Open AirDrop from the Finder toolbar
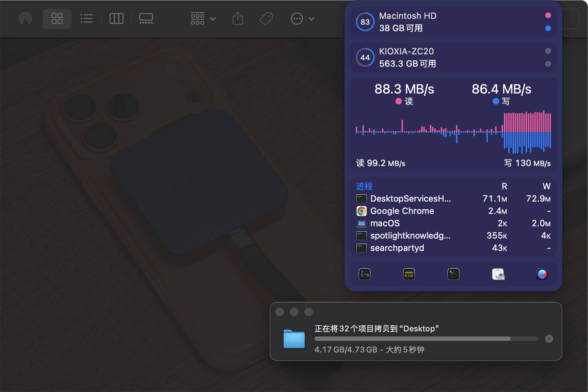The height and width of the screenshot is (392, 588). [25, 18]
